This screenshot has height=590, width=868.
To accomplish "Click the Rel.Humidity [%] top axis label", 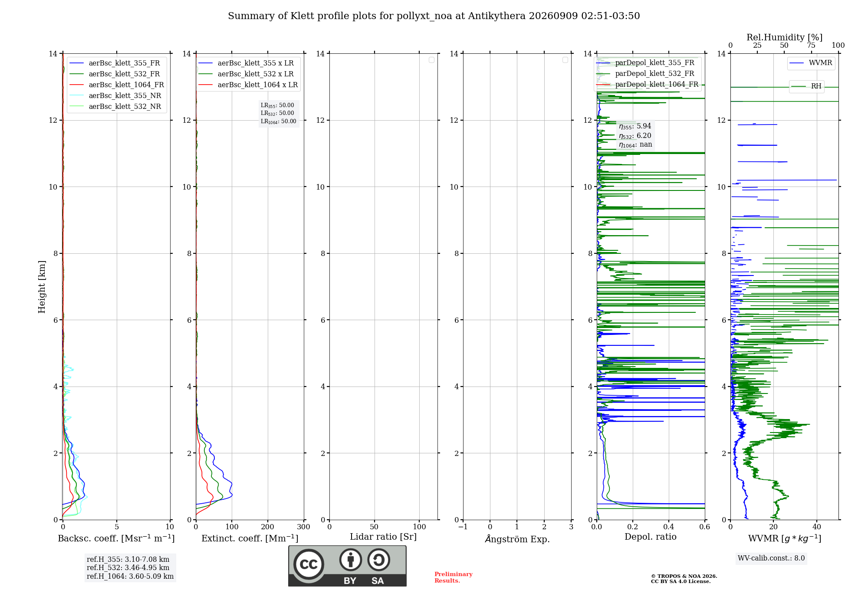I will click(785, 37).
